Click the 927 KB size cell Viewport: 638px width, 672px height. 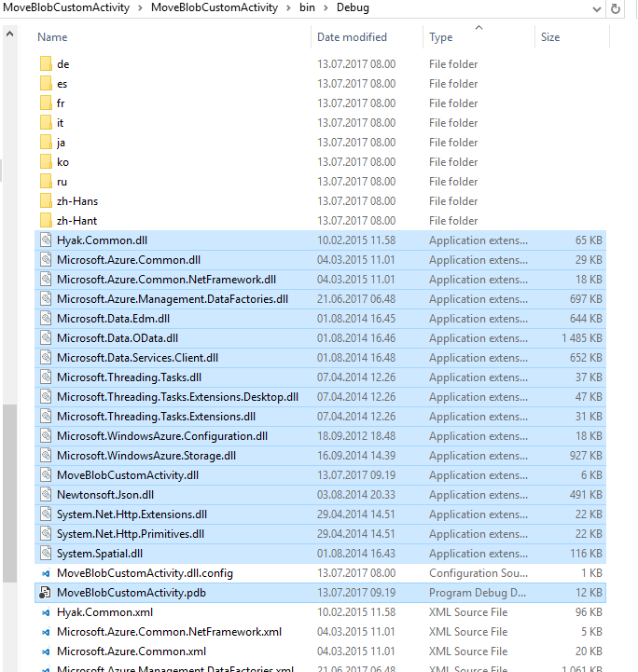point(586,456)
